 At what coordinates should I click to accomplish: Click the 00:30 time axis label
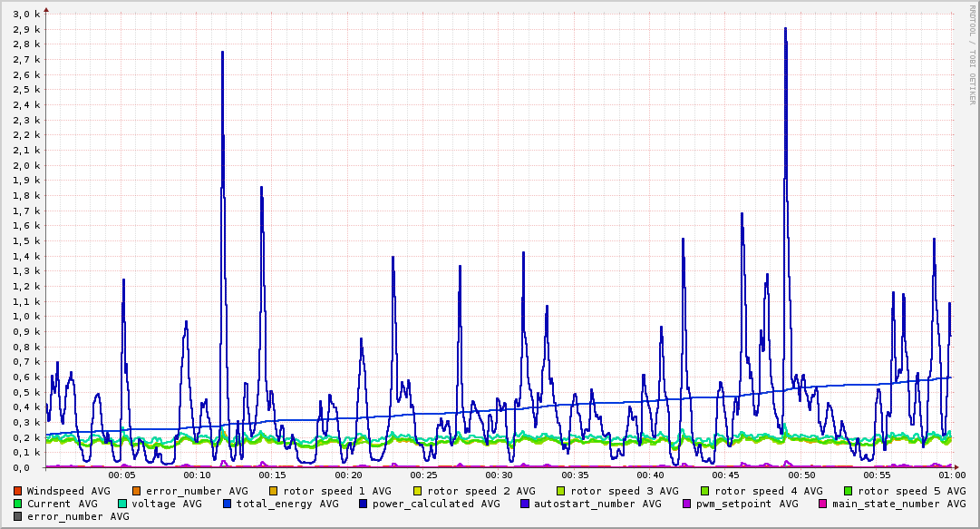499,475
